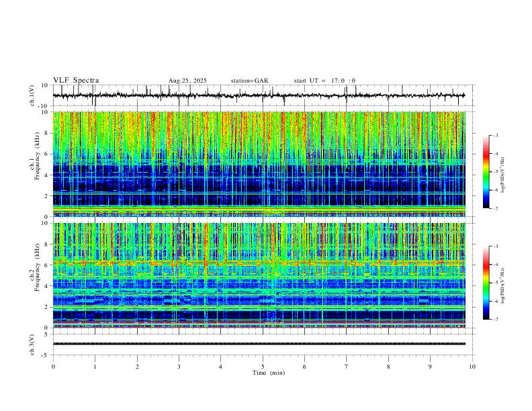Click the "3" tick on Time axis
The height and width of the screenshot is (411, 532).
tap(179, 367)
